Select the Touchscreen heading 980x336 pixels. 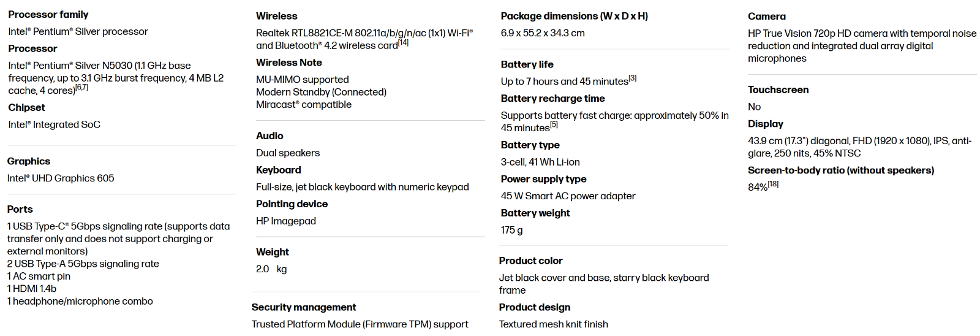(x=778, y=90)
